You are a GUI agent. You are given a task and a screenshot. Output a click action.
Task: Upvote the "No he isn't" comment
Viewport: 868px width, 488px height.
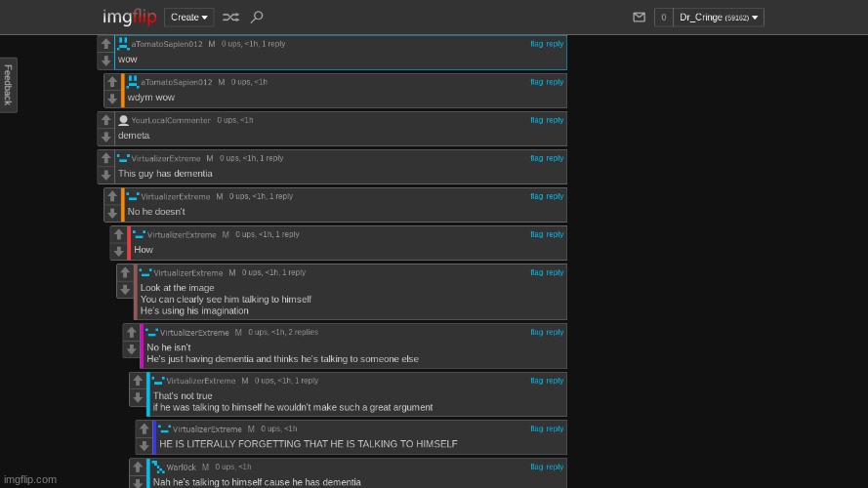click(x=131, y=333)
